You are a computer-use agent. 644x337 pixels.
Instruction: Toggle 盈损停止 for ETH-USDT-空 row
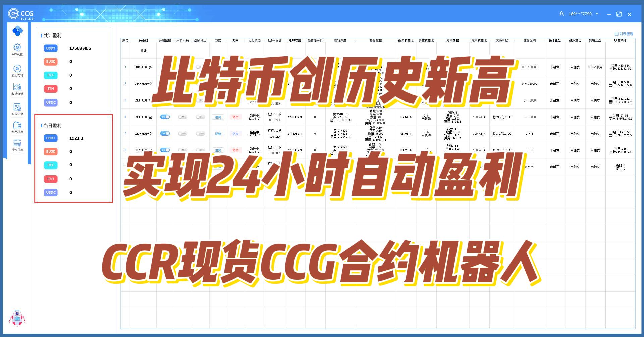coord(200,117)
